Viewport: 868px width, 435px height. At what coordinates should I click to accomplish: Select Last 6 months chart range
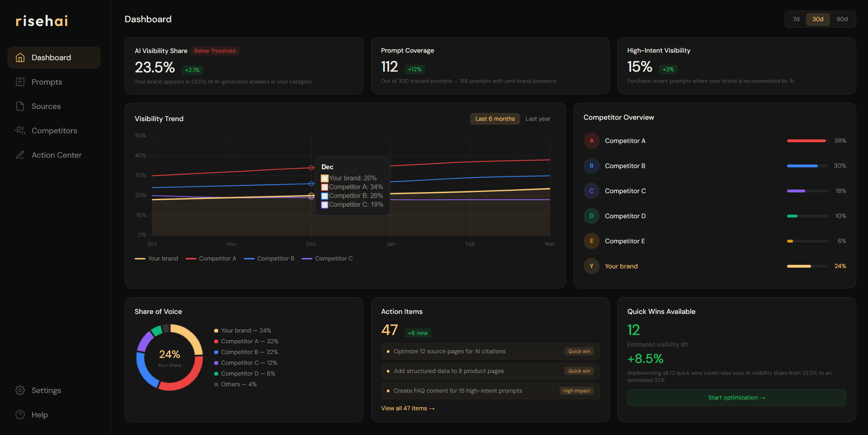tap(495, 119)
